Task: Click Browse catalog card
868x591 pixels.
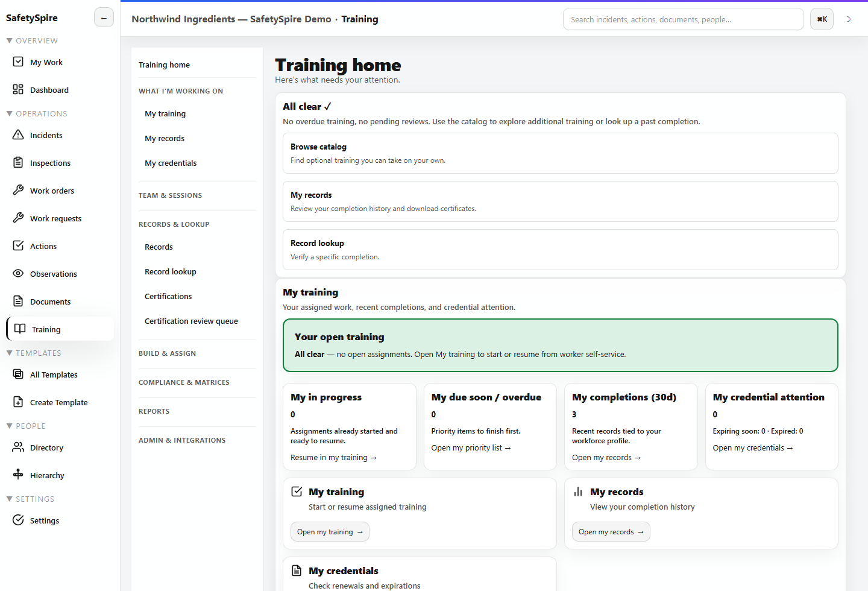Action: pos(561,153)
